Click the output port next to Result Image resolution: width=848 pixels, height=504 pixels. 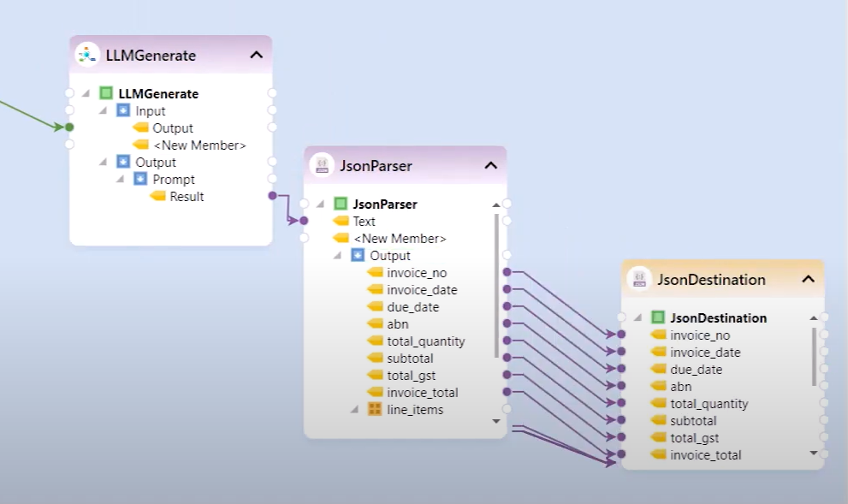click(272, 196)
